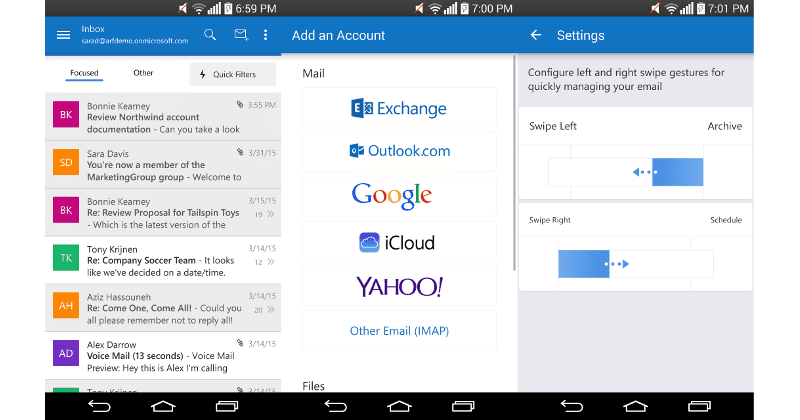Choose Other Email (IMAP)
The height and width of the screenshot is (420, 800).
coord(399,331)
